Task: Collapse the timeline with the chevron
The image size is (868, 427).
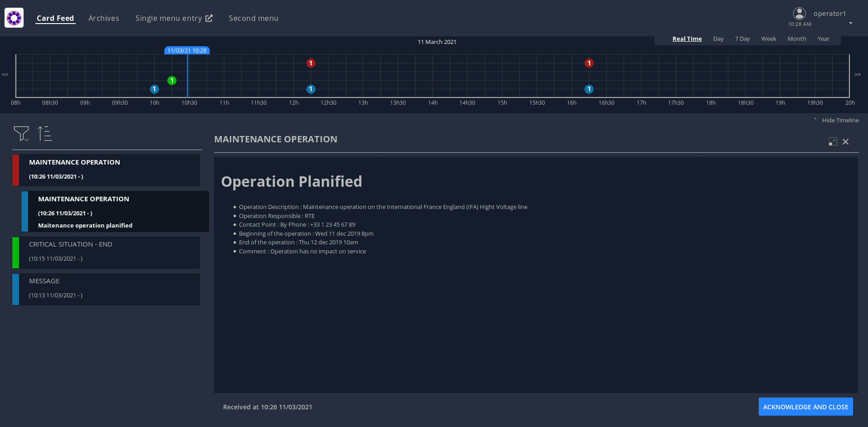Action: coord(815,120)
